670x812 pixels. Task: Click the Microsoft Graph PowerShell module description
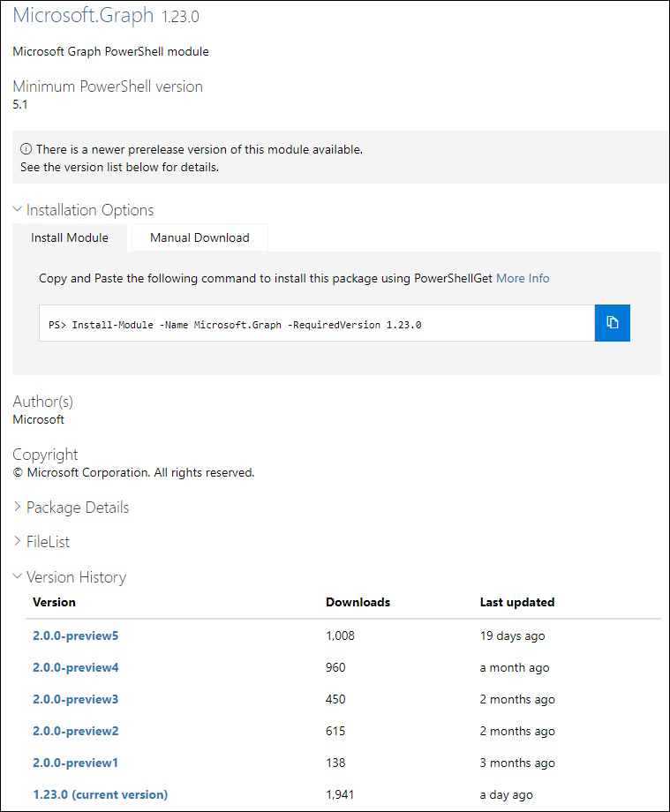click(111, 52)
